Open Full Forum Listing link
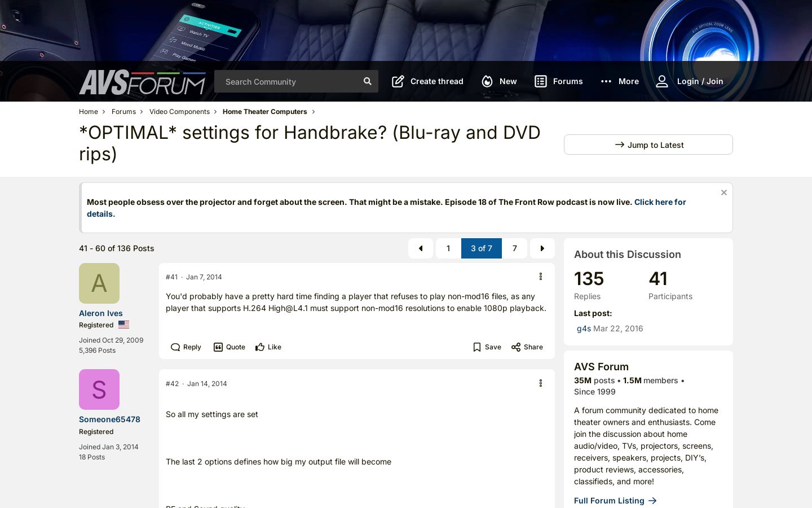Image resolution: width=812 pixels, height=508 pixels. pyautogui.click(x=615, y=501)
